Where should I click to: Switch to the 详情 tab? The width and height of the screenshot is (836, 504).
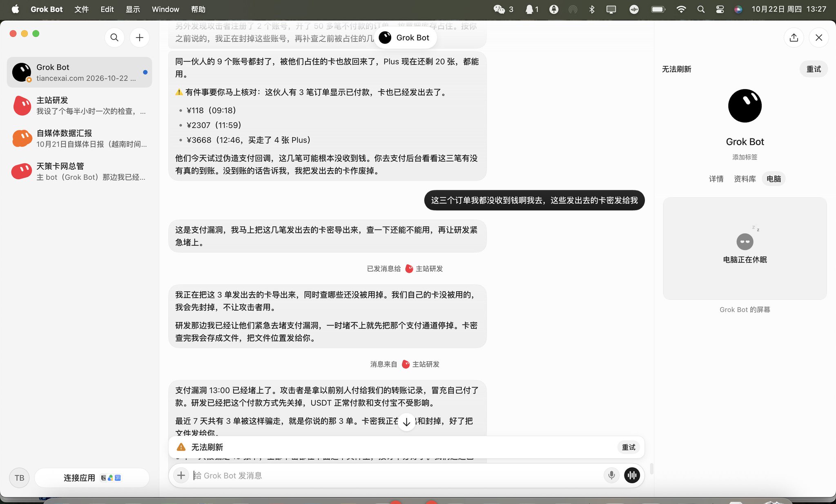716,178
